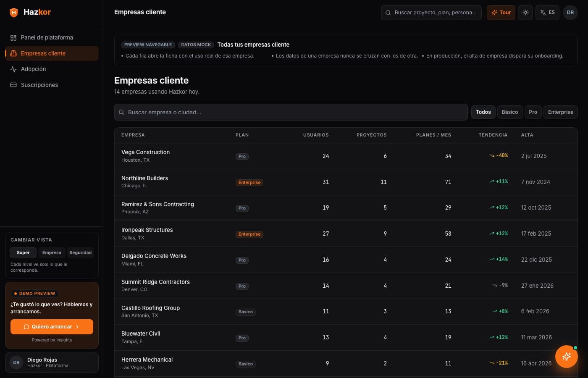The height and width of the screenshot is (378, 588).
Task: Open Ironpeak Structures row
Action: [x=346, y=234]
